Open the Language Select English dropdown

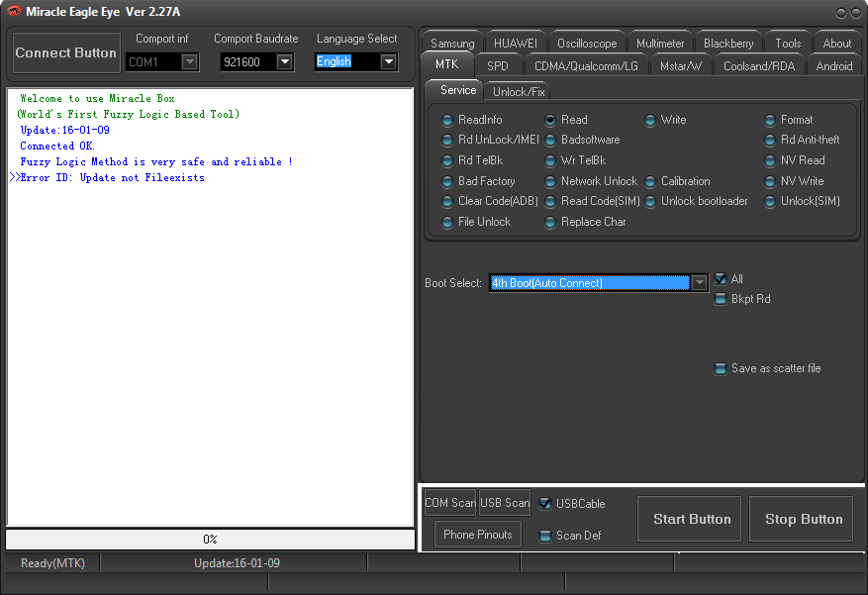389,61
